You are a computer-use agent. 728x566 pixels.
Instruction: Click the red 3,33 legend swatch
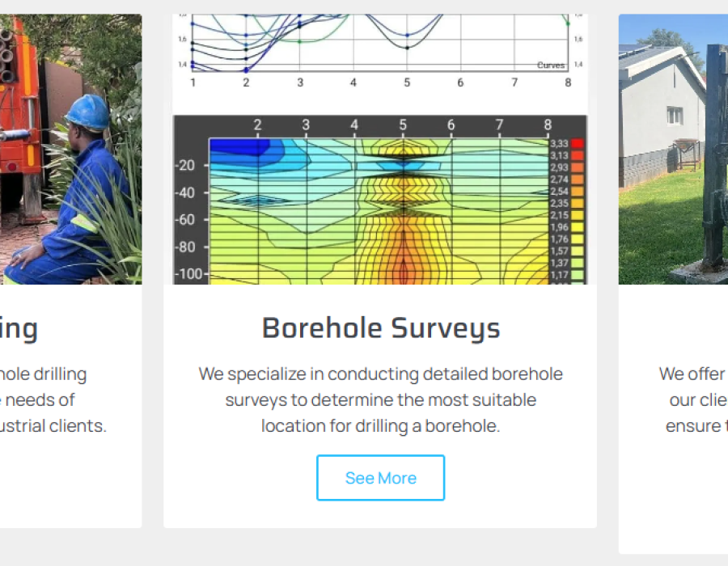click(577, 144)
